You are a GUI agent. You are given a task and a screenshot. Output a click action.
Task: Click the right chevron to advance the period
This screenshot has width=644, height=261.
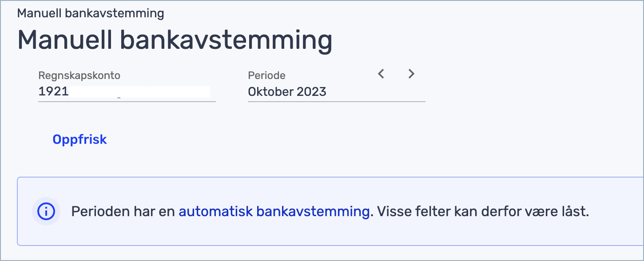pyautogui.click(x=411, y=74)
